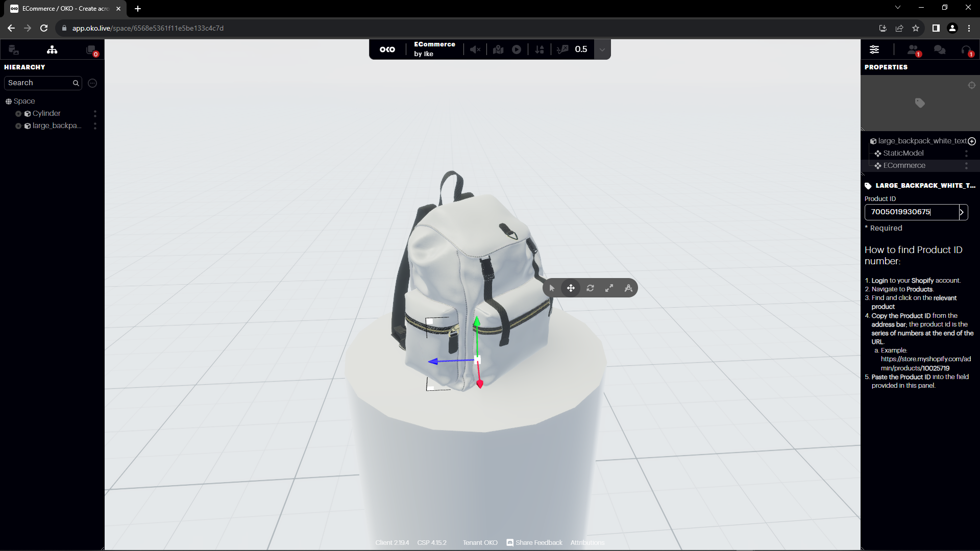This screenshot has height=551, width=980.
Task: Select the scale gizmo tool
Action: (609, 288)
